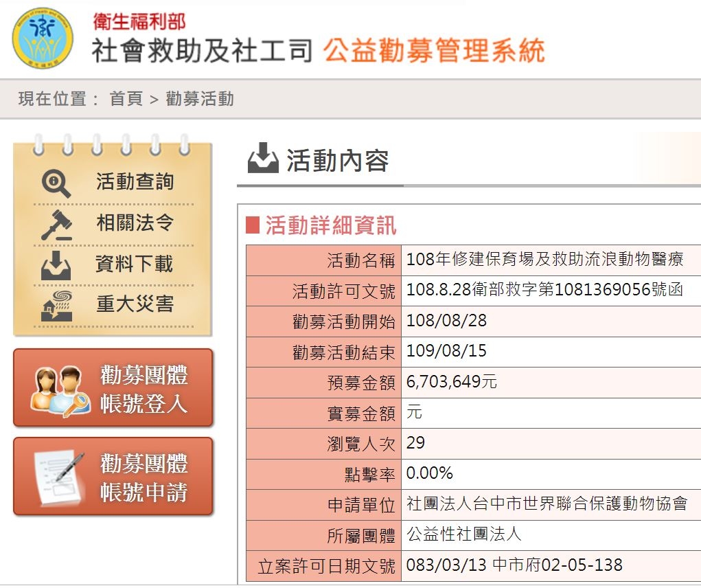This screenshot has height=588, width=701.
Task: Select the click rate value 0.00%
Action: [429, 473]
